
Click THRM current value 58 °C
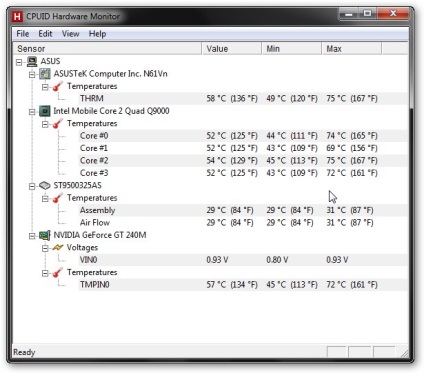tap(232, 99)
